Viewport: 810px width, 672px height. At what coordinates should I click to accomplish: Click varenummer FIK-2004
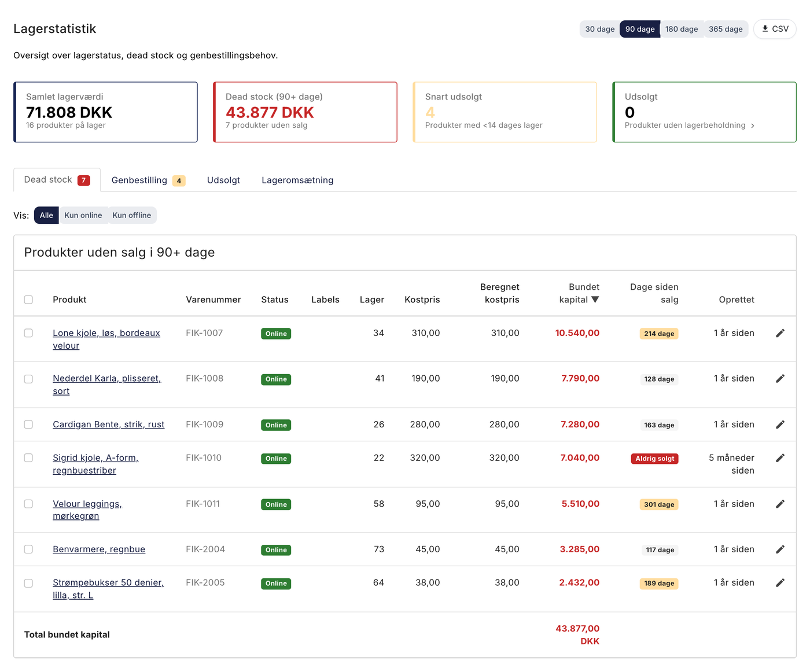(x=205, y=549)
